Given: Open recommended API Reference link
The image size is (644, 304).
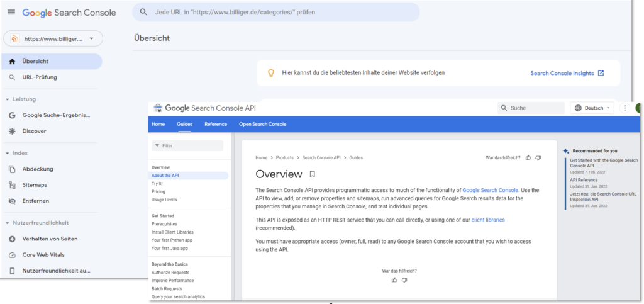Looking at the screenshot, I should pyautogui.click(x=584, y=180).
